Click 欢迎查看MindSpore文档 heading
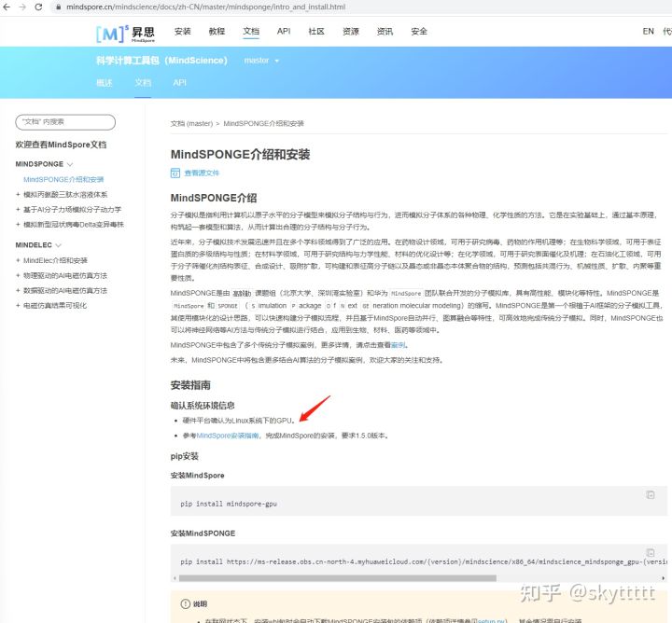Image resolution: width=672 pixels, height=623 pixels. [x=61, y=145]
